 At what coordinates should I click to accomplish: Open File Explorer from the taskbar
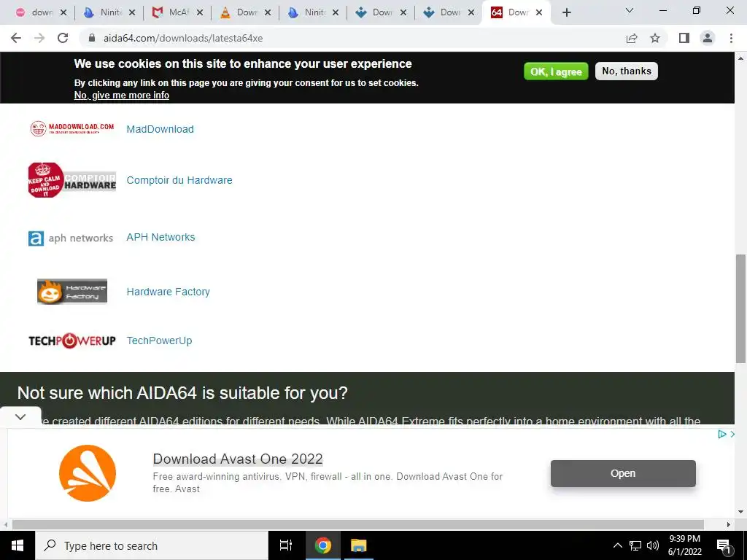358,545
